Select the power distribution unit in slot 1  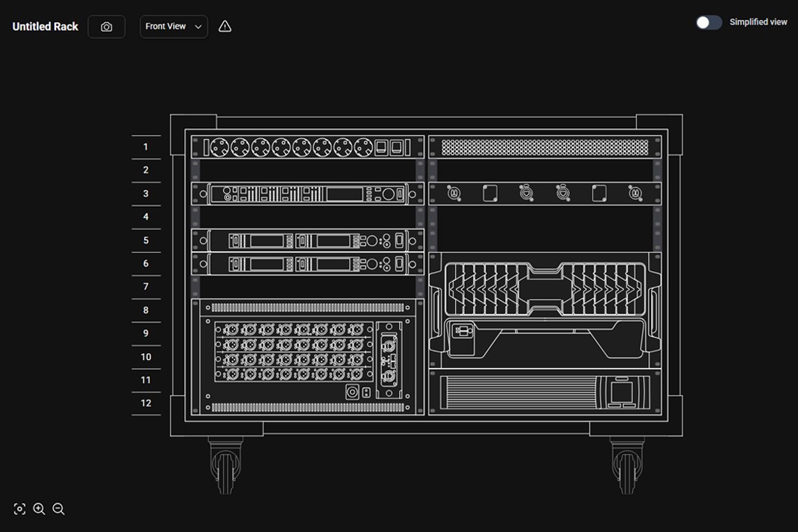coord(307,147)
